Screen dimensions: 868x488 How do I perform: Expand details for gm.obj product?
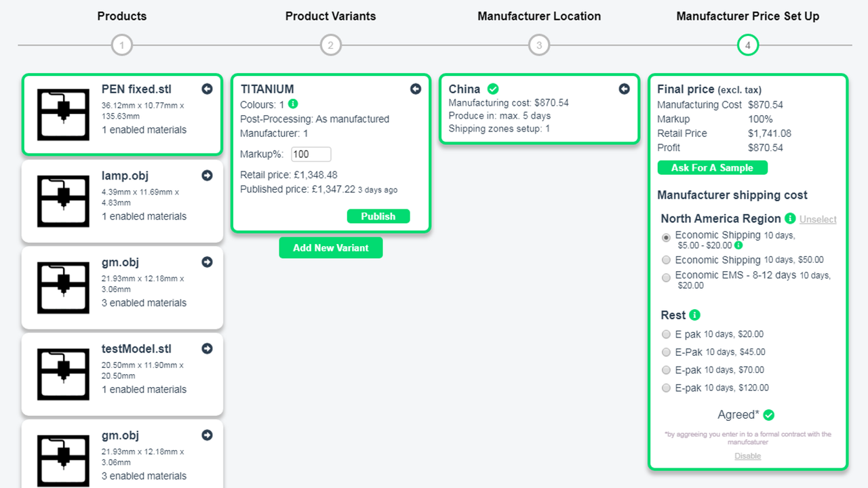[x=207, y=262]
